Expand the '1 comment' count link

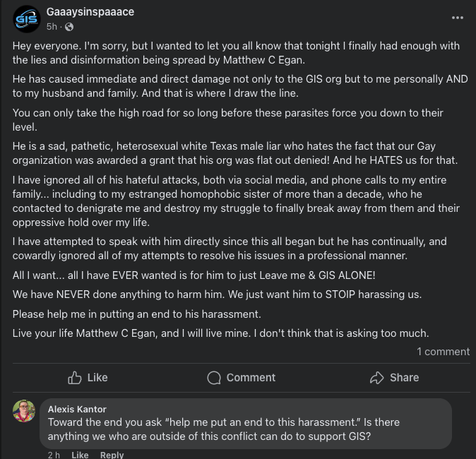coord(443,351)
